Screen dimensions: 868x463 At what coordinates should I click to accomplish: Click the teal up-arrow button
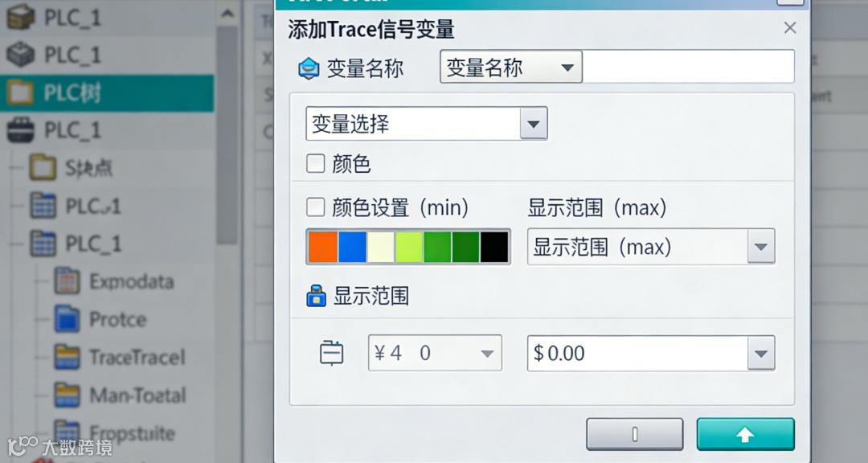pyautogui.click(x=746, y=434)
